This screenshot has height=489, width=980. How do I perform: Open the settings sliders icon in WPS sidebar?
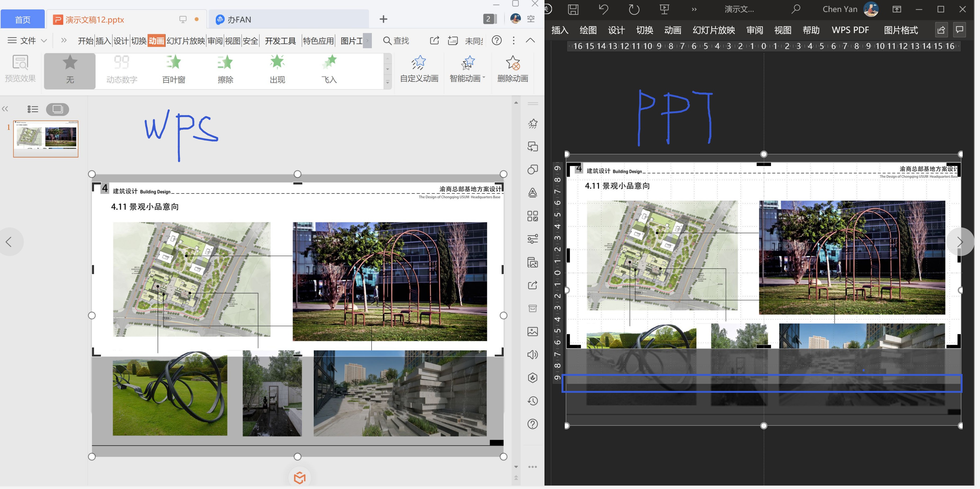(533, 239)
